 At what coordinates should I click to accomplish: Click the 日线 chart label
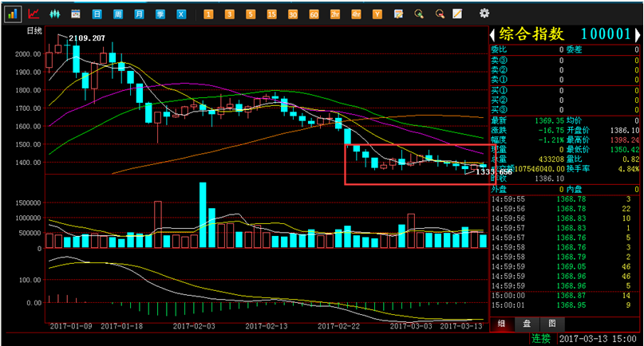[x=34, y=31]
